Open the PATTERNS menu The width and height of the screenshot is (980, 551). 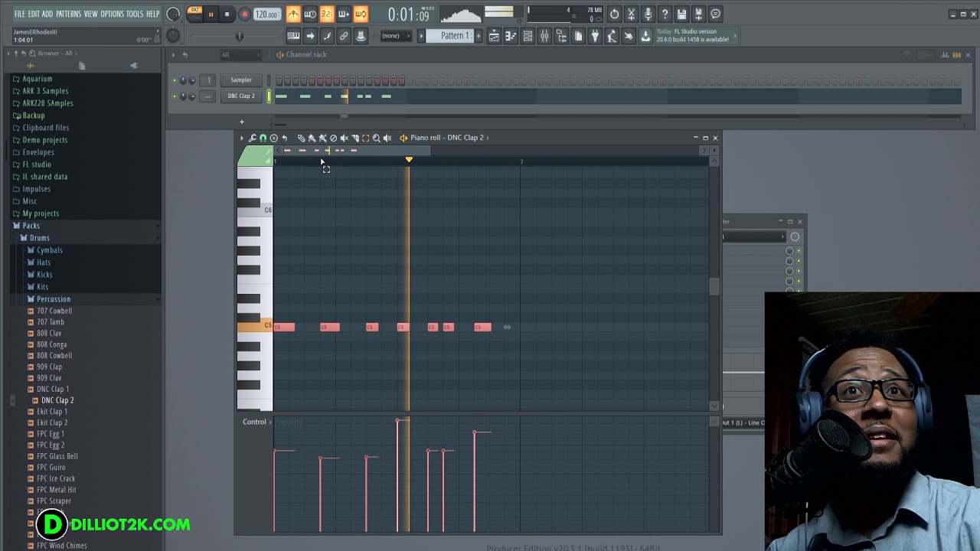pos(68,14)
